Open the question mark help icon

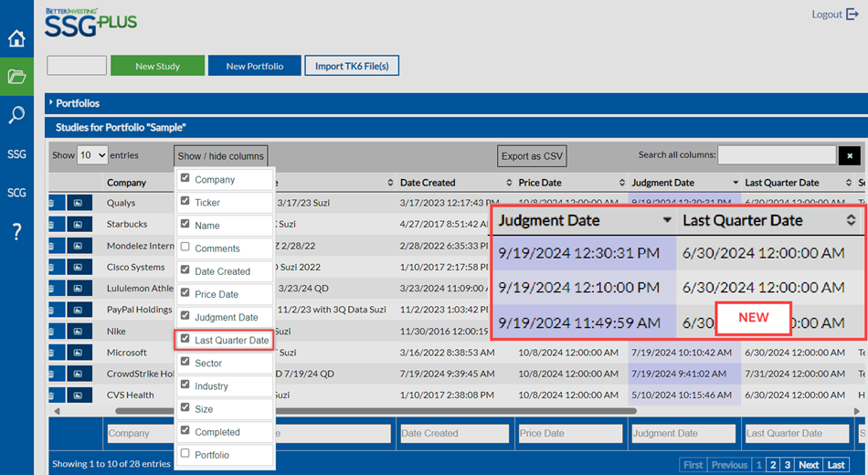pyautogui.click(x=16, y=231)
